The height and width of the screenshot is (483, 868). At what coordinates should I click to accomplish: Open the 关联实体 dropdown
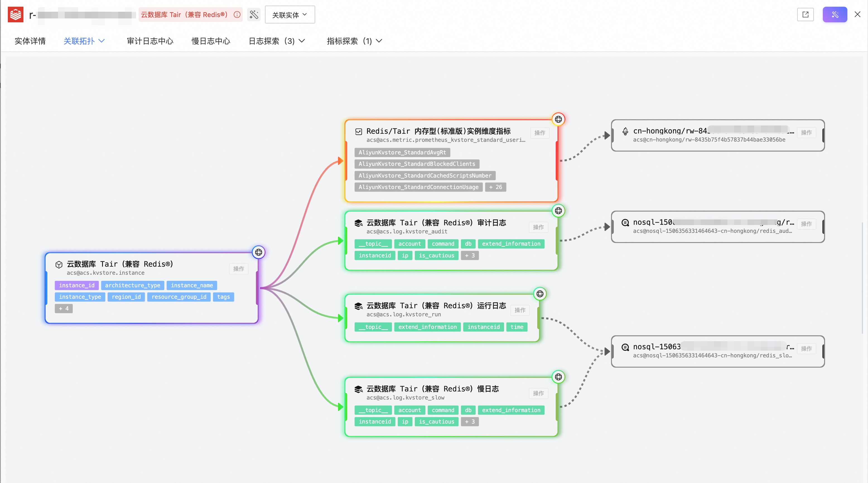290,15
